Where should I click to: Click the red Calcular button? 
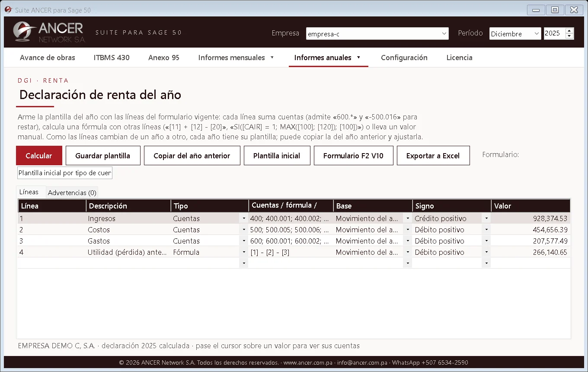point(39,156)
